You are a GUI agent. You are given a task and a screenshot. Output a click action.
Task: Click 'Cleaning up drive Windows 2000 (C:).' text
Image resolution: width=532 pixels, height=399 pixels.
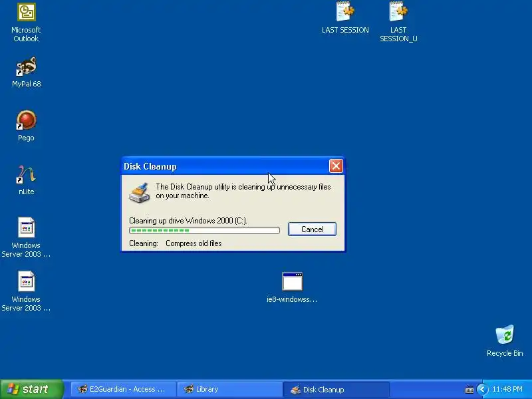point(188,221)
